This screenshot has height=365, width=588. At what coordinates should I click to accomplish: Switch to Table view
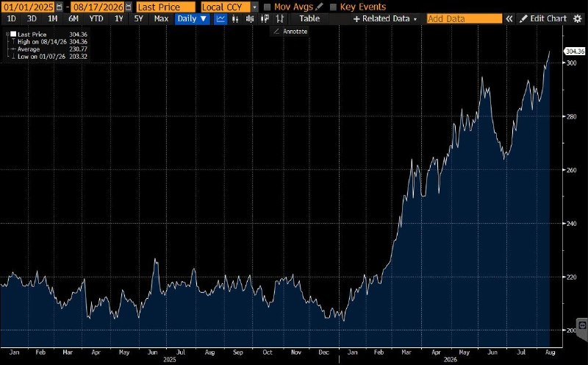coord(309,19)
